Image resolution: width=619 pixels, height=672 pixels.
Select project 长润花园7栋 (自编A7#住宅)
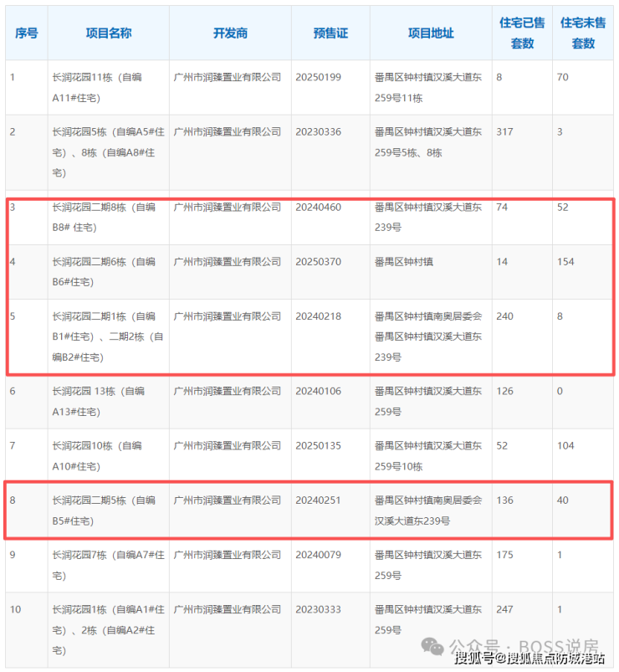109,565
